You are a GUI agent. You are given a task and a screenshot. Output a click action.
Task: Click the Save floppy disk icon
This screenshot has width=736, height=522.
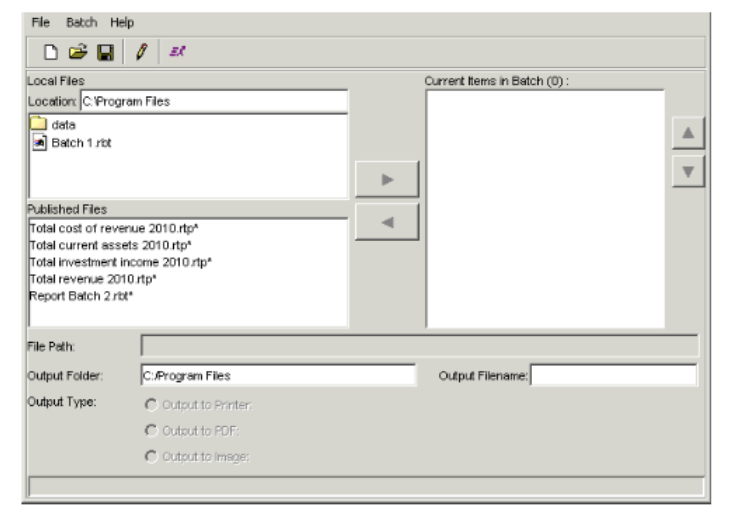104,53
